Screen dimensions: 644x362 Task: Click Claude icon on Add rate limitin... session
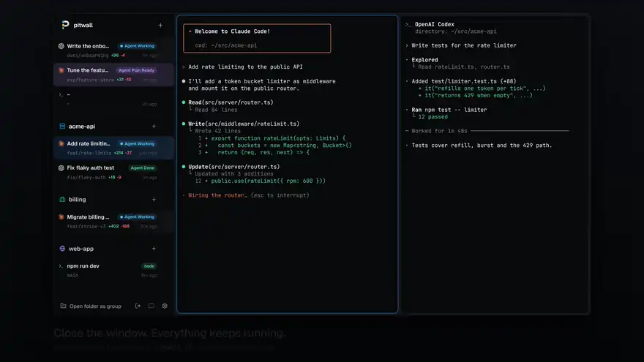61,143
